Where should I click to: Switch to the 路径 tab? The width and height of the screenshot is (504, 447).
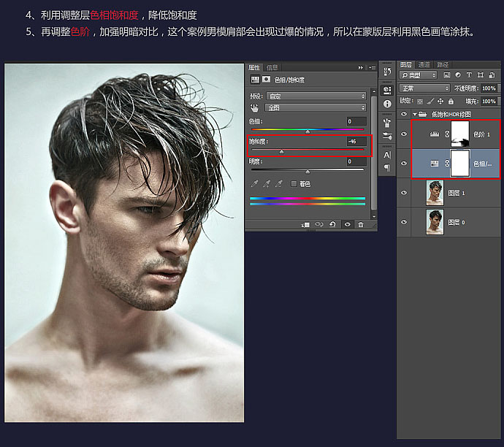(x=443, y=64)
